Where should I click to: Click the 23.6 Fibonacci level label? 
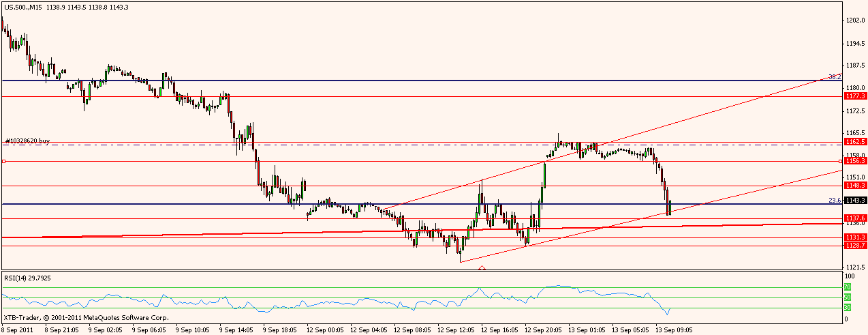(835, 200)
